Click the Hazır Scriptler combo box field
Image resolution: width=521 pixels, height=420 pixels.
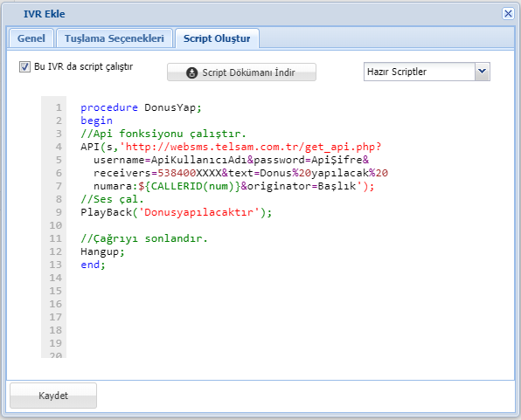[420, 72]
